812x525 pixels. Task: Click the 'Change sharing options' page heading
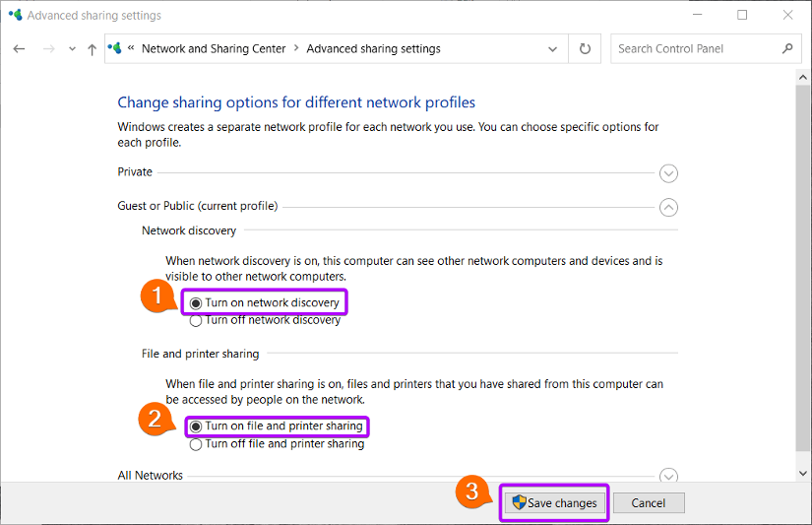point(296,102)
